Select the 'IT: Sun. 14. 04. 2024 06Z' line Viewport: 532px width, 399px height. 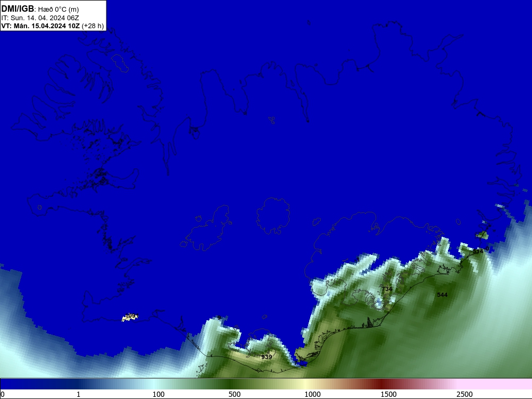[x=40, y=18]
